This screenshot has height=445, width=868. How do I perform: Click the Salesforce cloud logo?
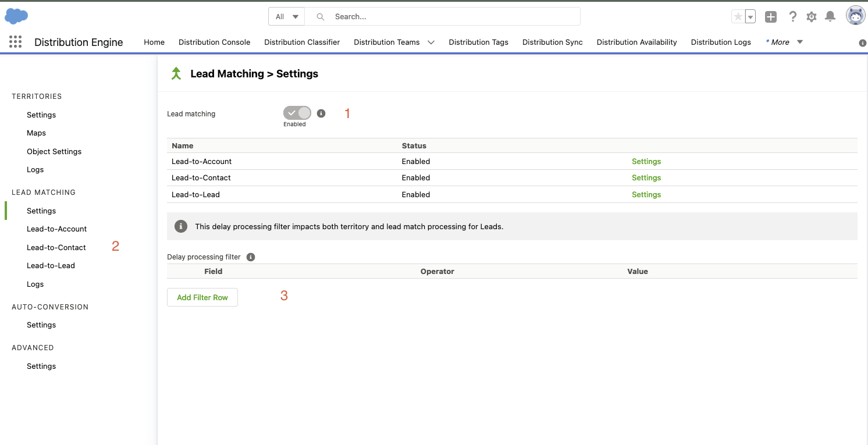(16, 16)
